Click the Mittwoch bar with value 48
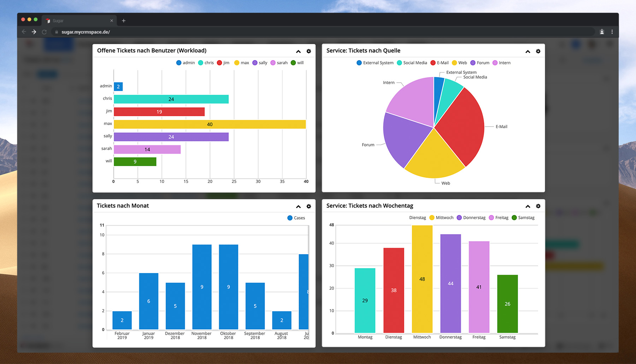636x364 pixels. 422,279
